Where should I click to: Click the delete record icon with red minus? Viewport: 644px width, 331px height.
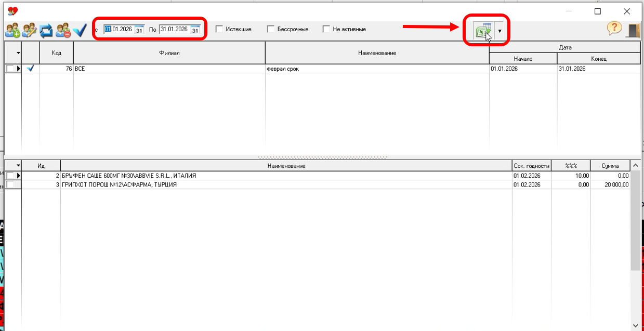click(63, 30)
